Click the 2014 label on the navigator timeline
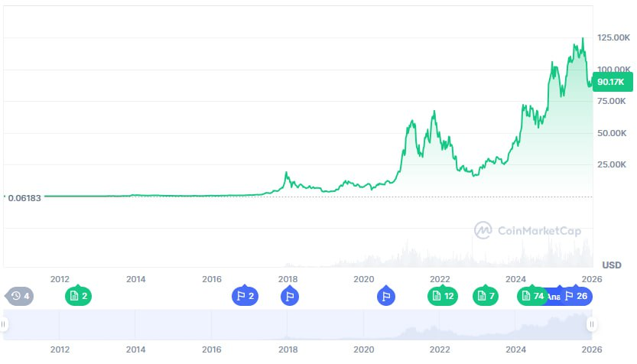The image size is (637, 364). coord(135,349)
